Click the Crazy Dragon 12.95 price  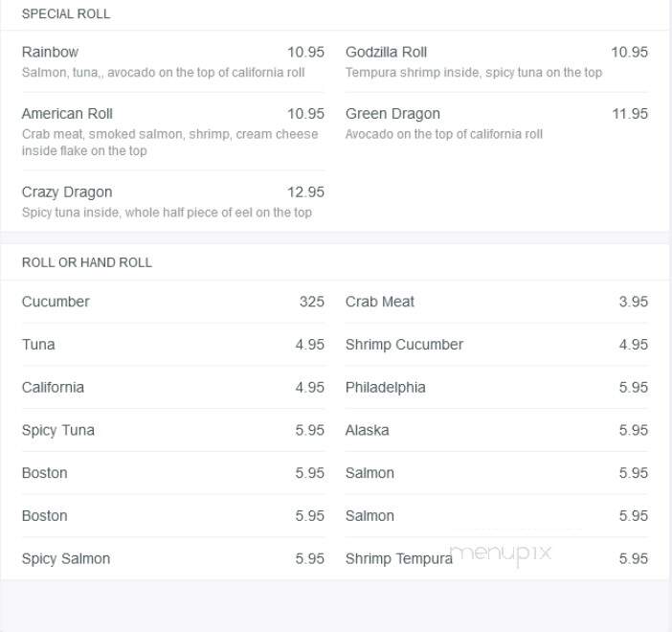tap(305, 192)
